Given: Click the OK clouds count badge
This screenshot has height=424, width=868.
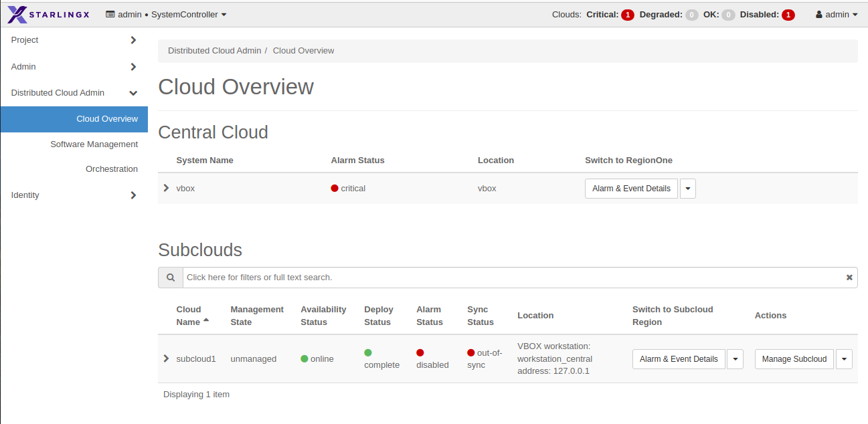Looking at the screenshot, I should (728, 15).
